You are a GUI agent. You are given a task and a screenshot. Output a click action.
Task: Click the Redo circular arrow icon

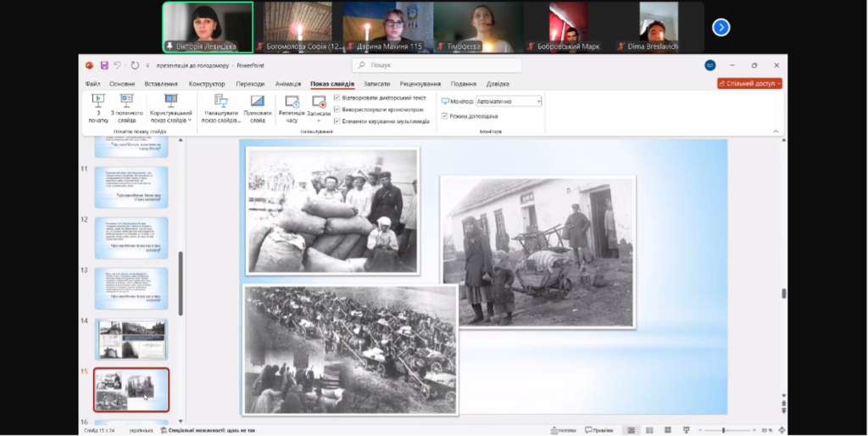[135, 65]
